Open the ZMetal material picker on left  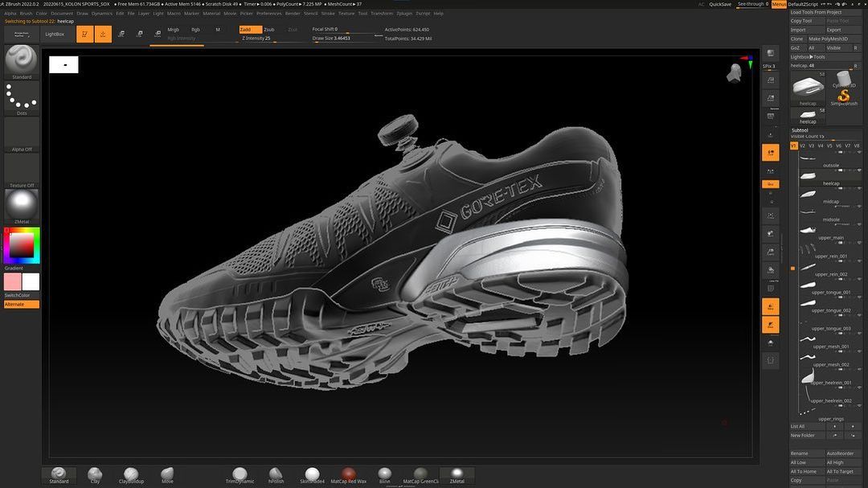coord(22,207)
